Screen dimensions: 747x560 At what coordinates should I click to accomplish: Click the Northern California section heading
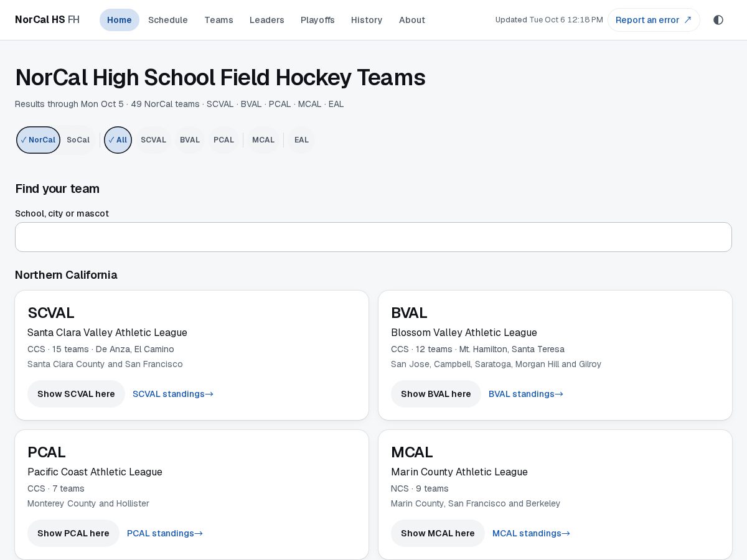coord(66,275)
